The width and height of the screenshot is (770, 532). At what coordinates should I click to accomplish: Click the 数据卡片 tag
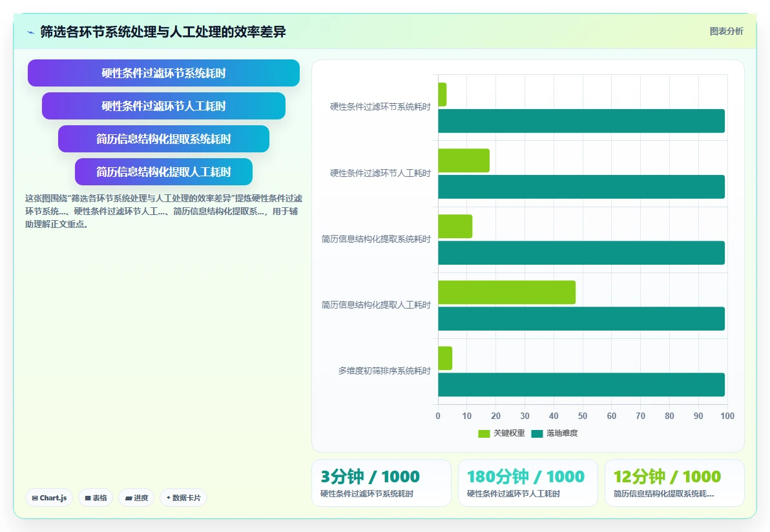click(x=183, y=498)
